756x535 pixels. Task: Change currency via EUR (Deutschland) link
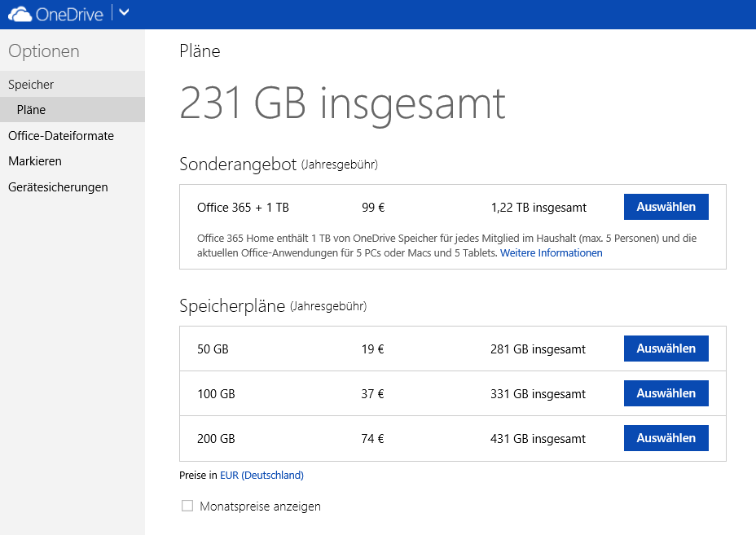point(262,476)
